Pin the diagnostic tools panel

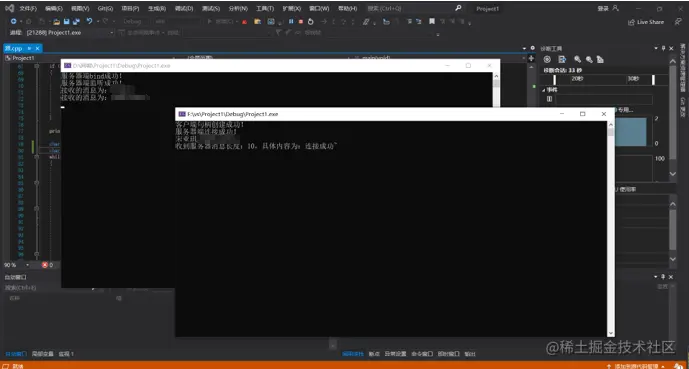(664, 48)
